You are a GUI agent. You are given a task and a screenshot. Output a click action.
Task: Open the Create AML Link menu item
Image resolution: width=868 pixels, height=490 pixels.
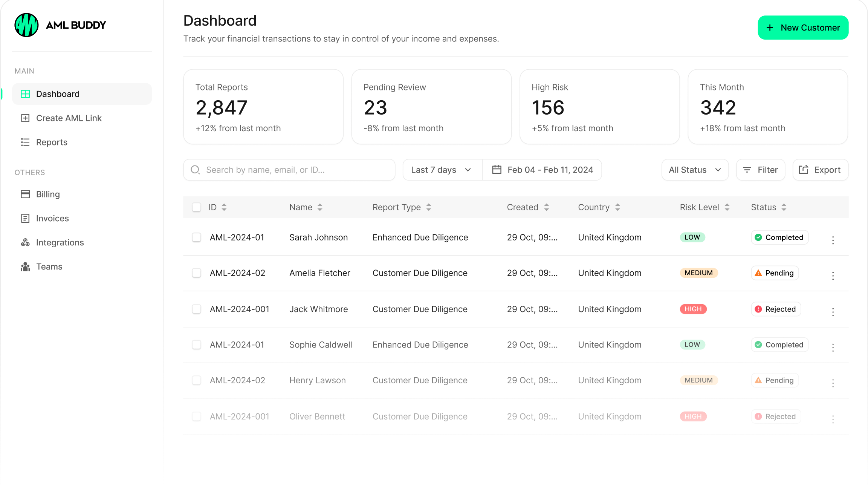[69, 118]
